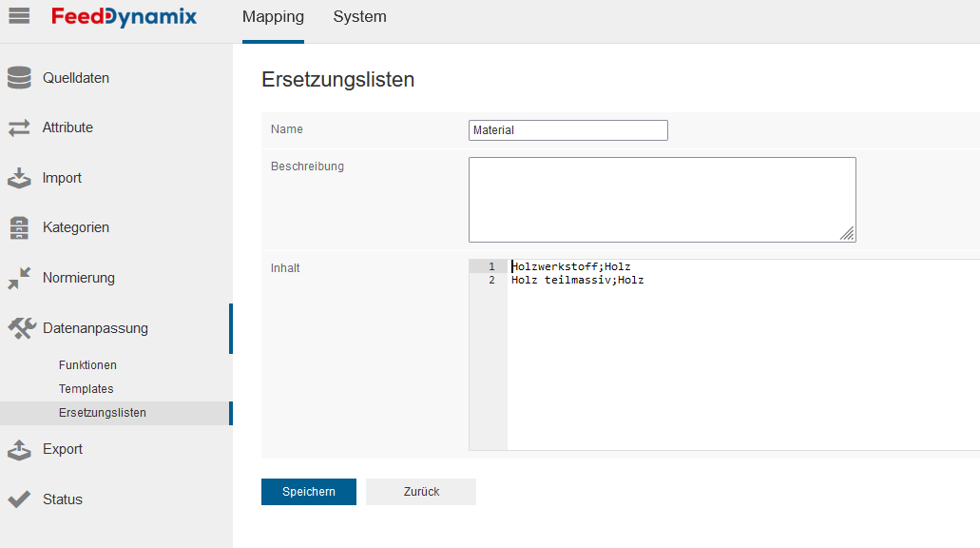Click the Ersetzungslisten page heading
Screen dimensions: 980x548
pyautogui.click(x=338, y=80)
